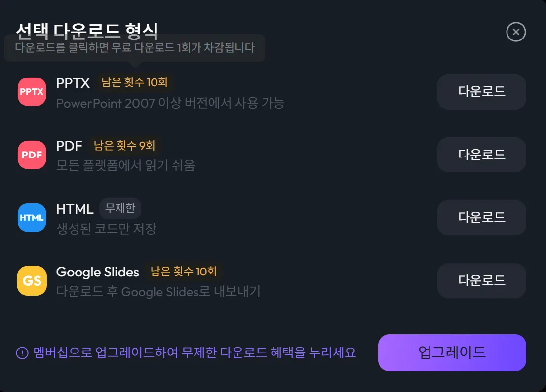Click the red PPTX format icon
Screen dimensions: 546x392
click(32, 92)
